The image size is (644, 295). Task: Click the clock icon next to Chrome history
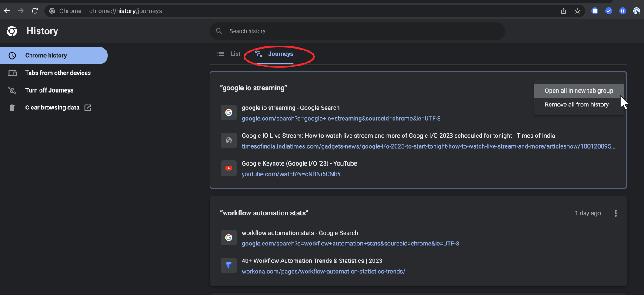tap(12, 56)
